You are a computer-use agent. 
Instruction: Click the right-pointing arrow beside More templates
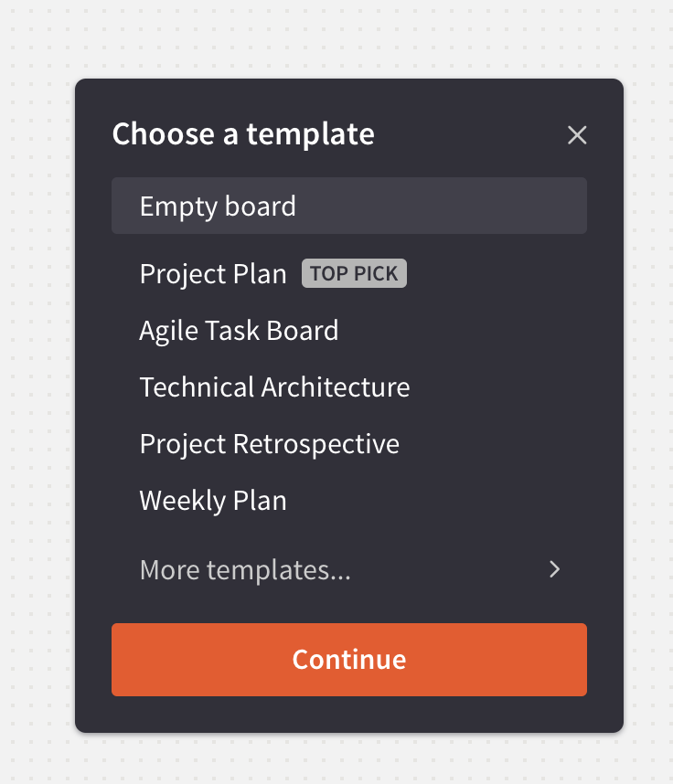(554, 570)
